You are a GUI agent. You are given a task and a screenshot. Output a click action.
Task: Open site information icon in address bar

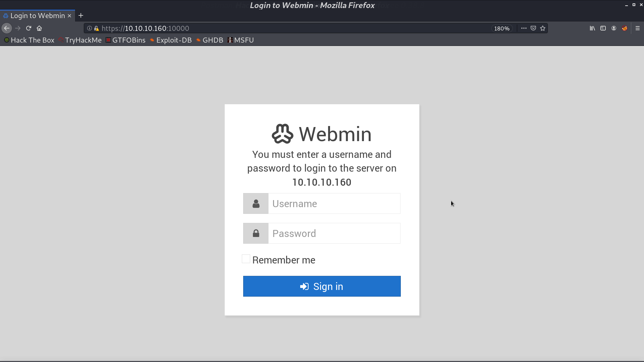pos(90,28)
